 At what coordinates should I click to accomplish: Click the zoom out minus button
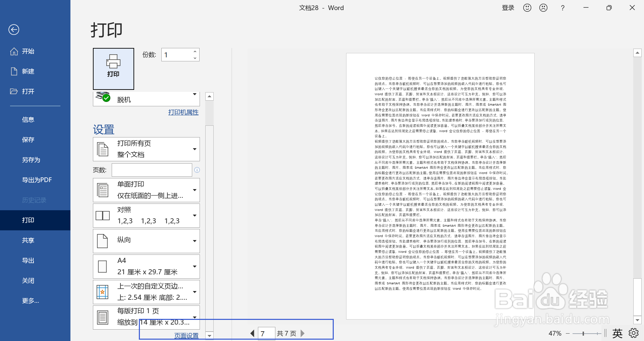point(568,334)
